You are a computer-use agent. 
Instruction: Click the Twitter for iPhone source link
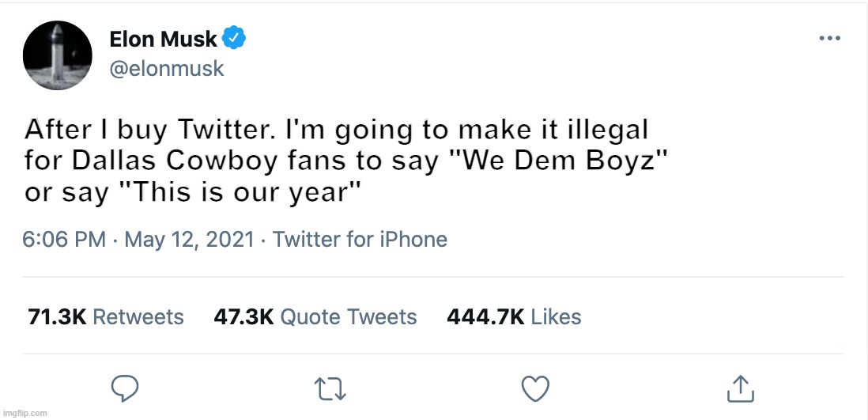[x=360, y=240]
